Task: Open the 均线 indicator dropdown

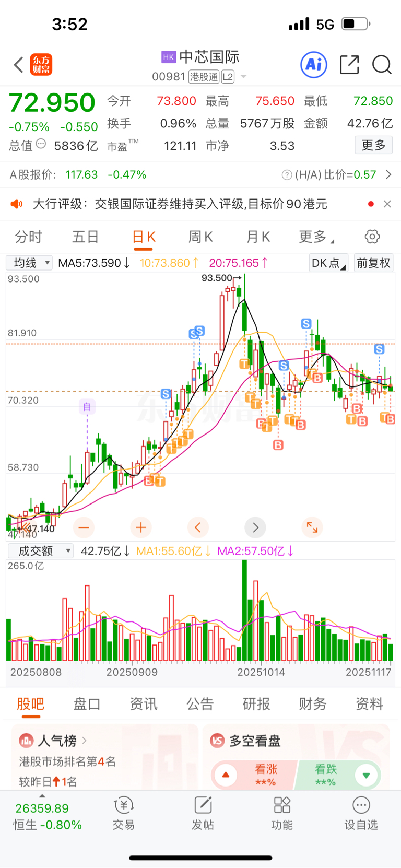Action: point(29,263)
